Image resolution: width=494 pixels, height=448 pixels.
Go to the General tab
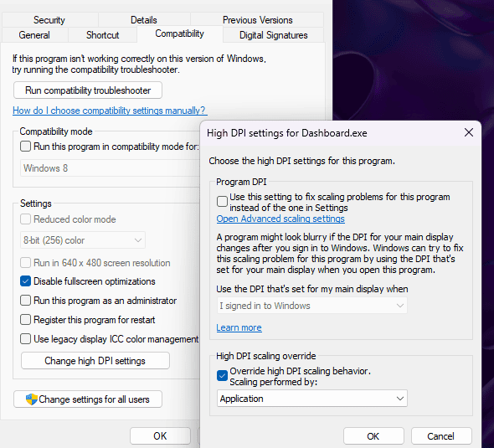point(34,35)
